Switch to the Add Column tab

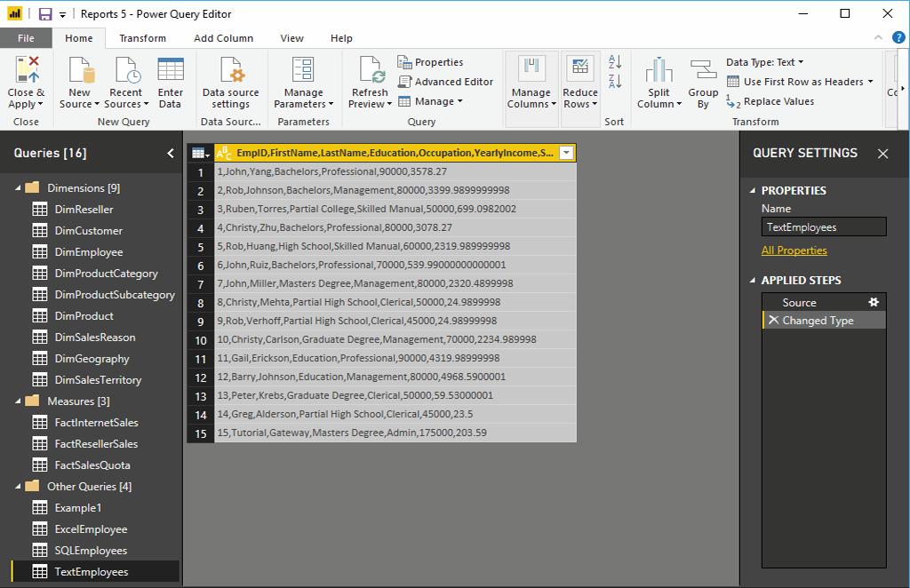click(223, 38)
